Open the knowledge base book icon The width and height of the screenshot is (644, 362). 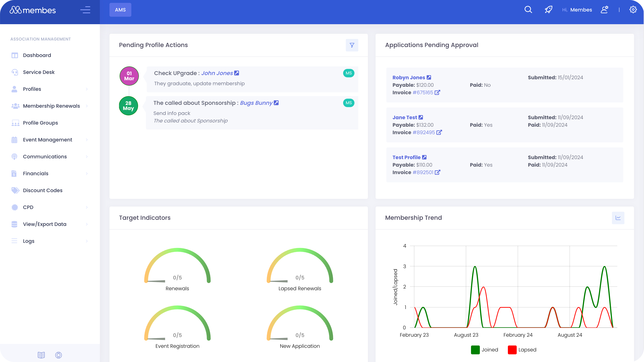(x=41, y=355)
